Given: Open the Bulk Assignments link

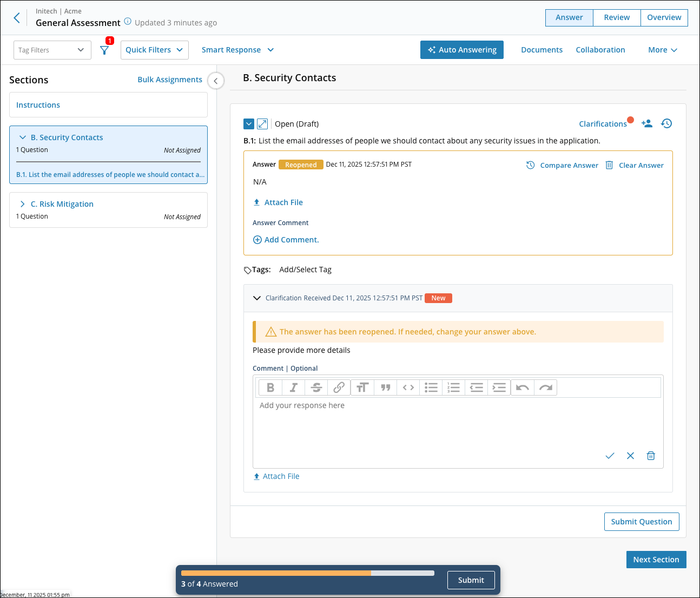Looking at the screenshot, I should tap(170, 80).
